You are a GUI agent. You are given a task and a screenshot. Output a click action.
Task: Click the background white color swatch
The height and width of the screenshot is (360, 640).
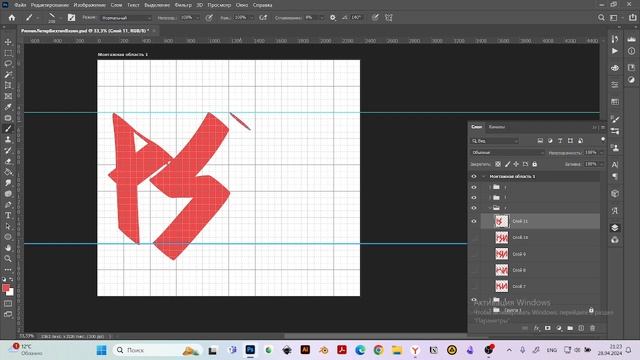(11, 293)
